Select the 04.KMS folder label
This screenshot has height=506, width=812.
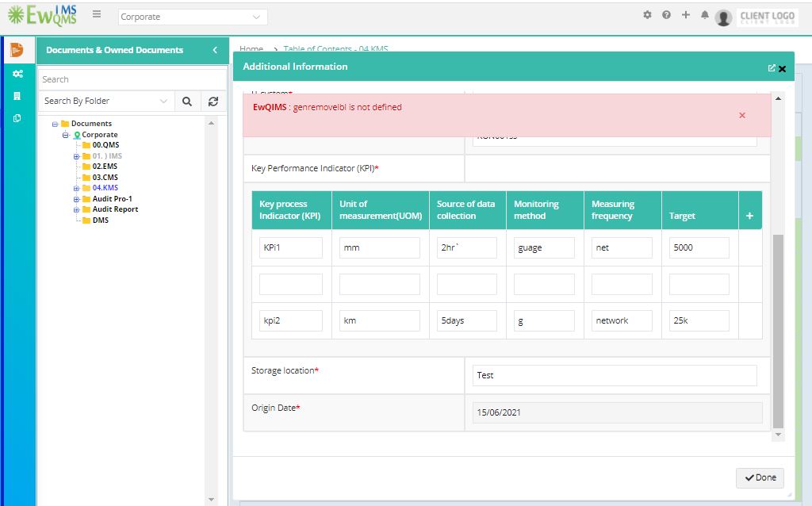105,188
